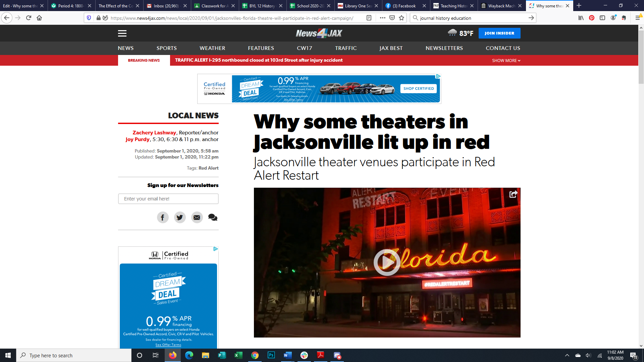Save page to Pocket

[x=392, y=18]
